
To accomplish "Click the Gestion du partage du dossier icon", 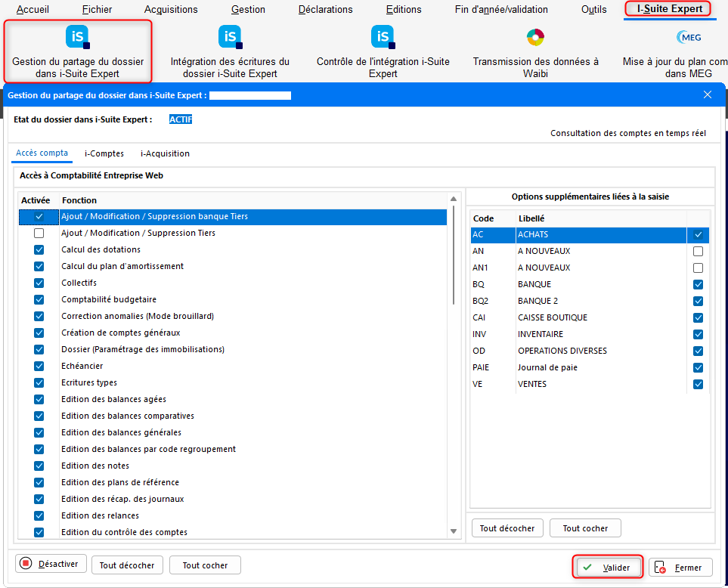I will coord(77,37).
